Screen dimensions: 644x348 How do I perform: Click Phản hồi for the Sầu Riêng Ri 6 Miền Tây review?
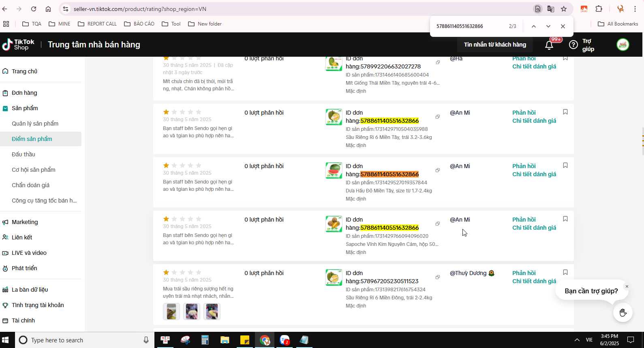point(524,113)
